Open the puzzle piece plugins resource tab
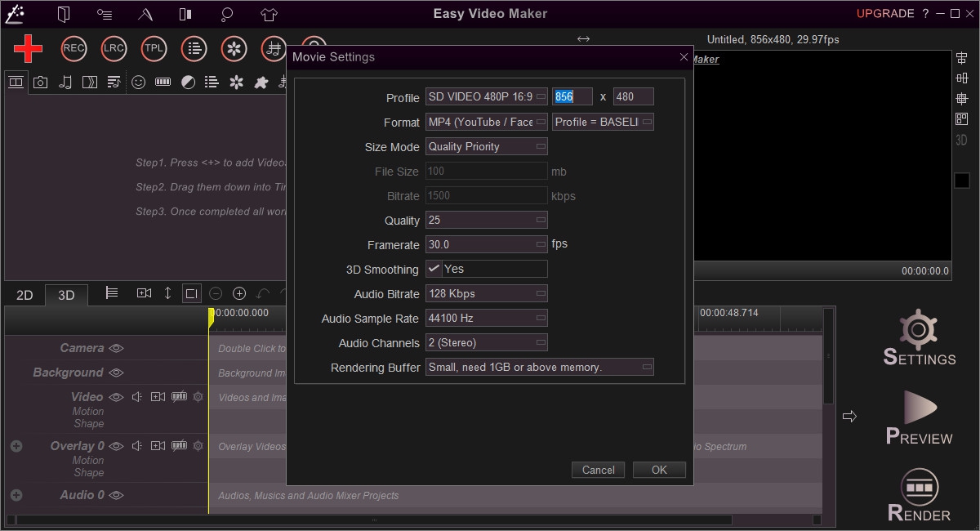This screenshot has height=531, width=980. [261, 82]
